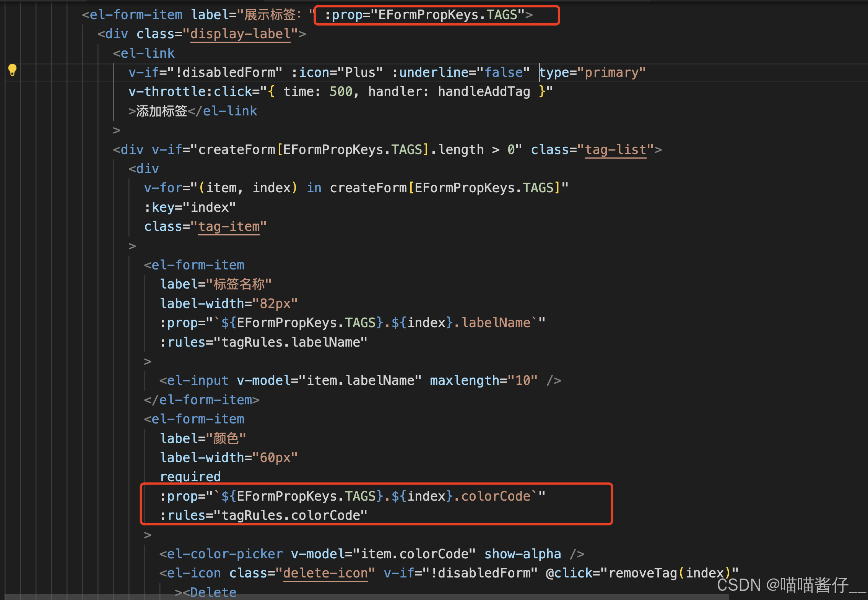The height and width of the screenshot is (600, 868).
Task: Click the tagRules.colorCode rules binding
Action: tap(293, 515)
